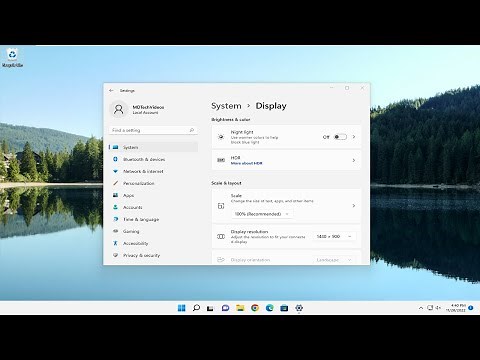Open Time & language settings
This screenshot has height=360, width=480.
click(x=153, y=219)
